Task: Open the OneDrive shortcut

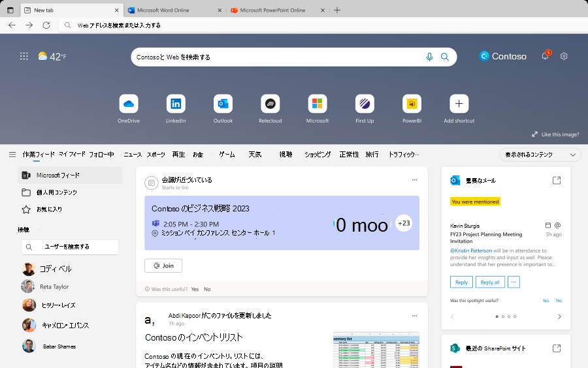Action: (x=129, y=104)
